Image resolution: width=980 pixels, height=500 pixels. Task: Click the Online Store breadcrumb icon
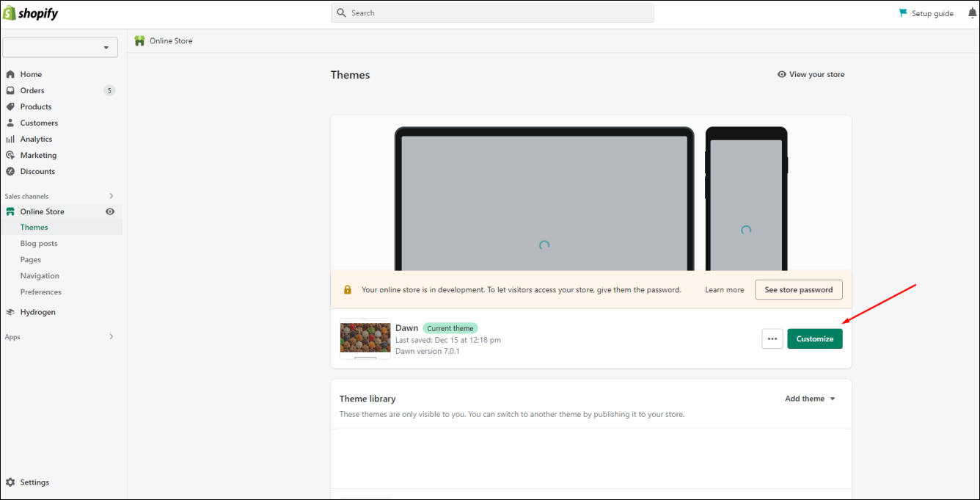tap(139, 41)
